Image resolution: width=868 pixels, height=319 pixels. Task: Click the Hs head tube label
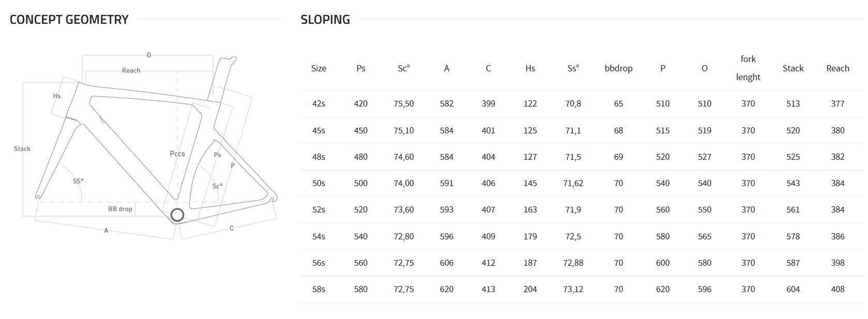pos(57,96)
